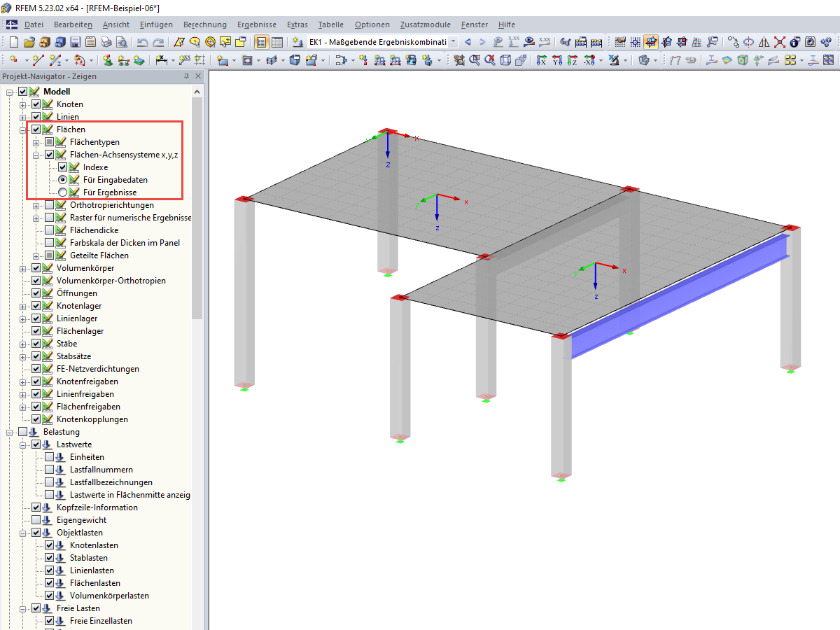Go to previous load case arrow
Screen dimensions: 840x630
click(468, 42)
